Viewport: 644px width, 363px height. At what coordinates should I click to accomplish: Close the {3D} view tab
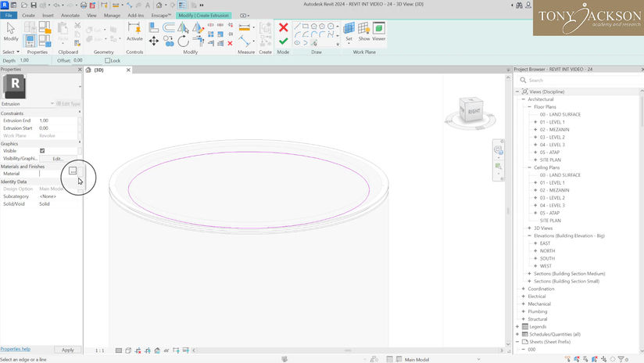point(128,70)
